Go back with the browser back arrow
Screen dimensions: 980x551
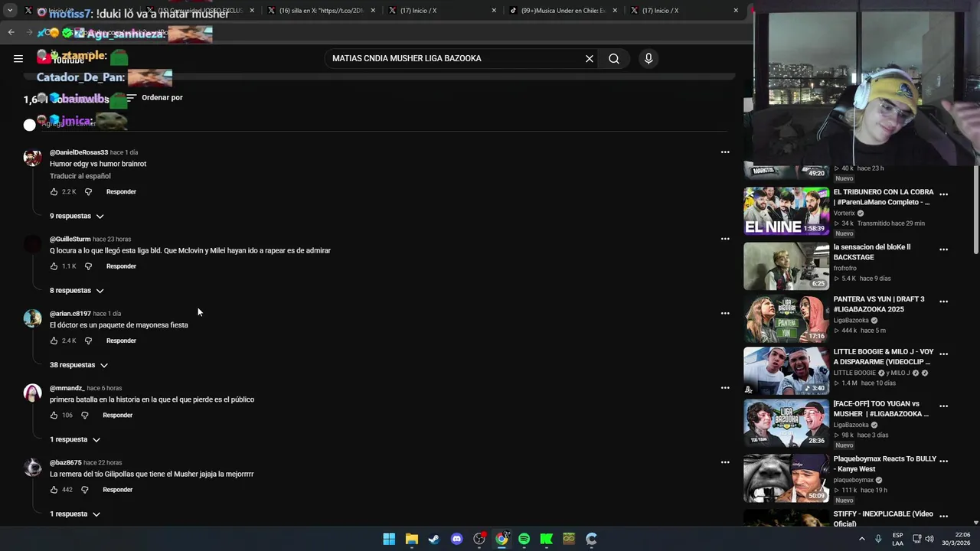point(11,32)
